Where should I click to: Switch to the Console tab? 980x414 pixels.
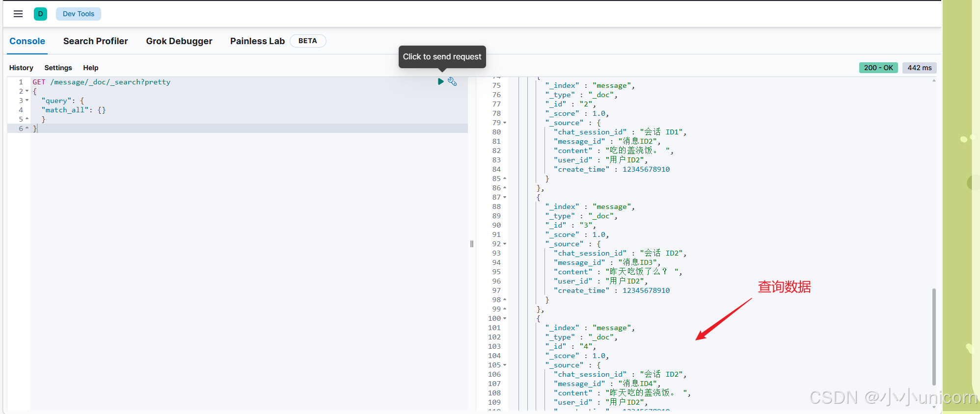coord(27,41)
